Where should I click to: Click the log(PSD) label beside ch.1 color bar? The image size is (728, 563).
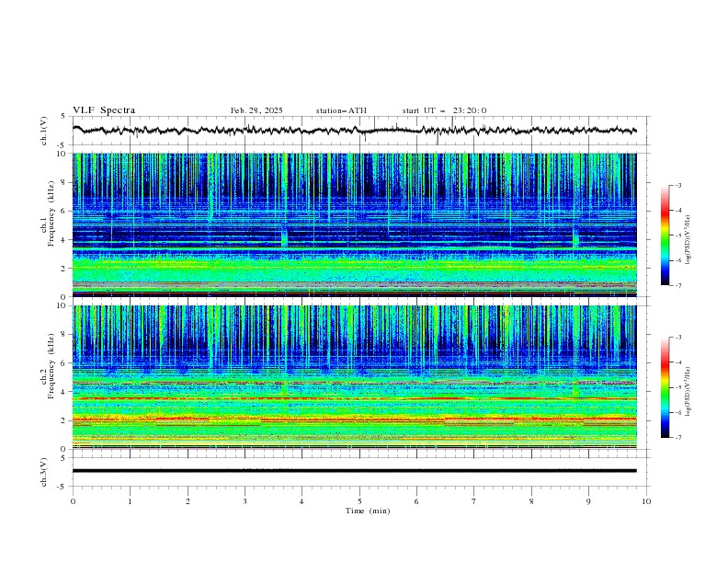pyautogui.click(x=688, y=239)
